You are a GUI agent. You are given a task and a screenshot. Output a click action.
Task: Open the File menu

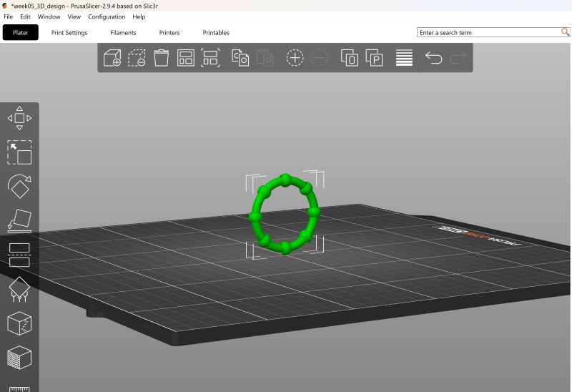pyautogui.click(x=8, y=16)
